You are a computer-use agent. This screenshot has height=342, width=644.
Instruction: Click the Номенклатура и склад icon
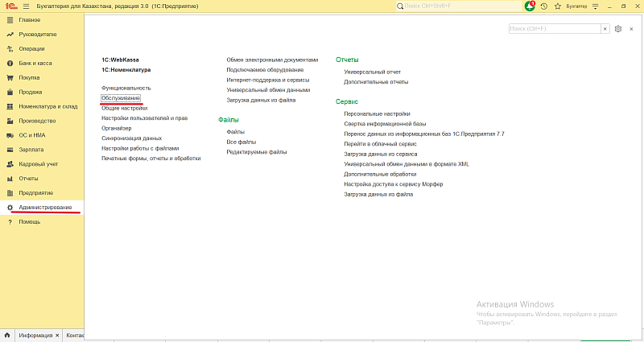click(10, 106)
